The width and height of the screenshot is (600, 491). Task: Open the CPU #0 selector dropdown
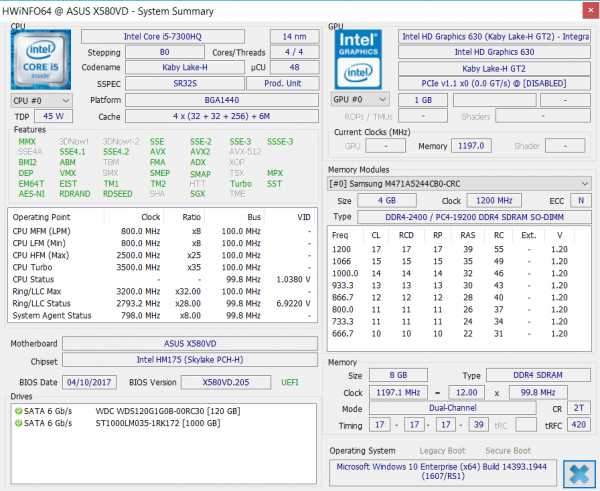tap(41, 101)
